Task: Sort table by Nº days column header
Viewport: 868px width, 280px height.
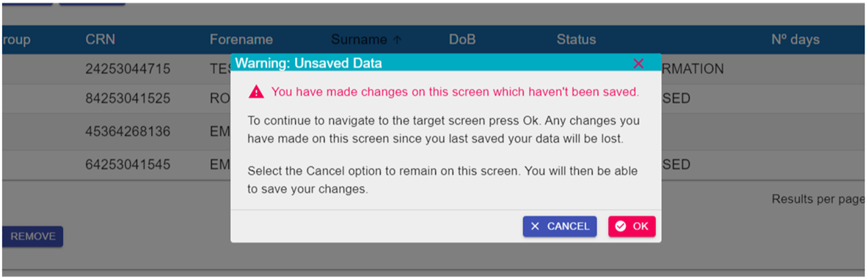Action: click(x=795, y=40)
